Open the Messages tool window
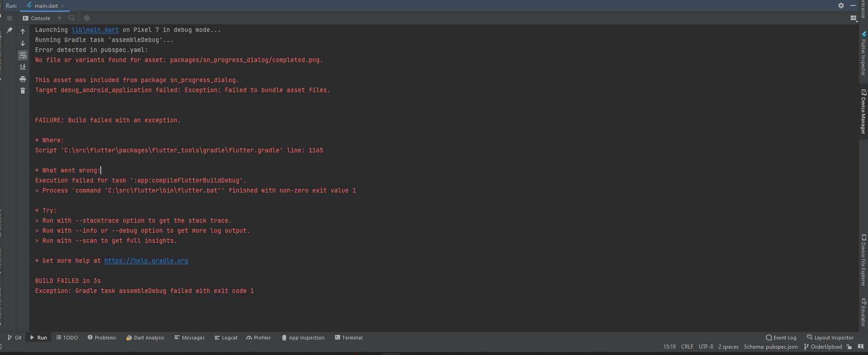Viewport: 868px width, 355px height. [x=189, y=338]
